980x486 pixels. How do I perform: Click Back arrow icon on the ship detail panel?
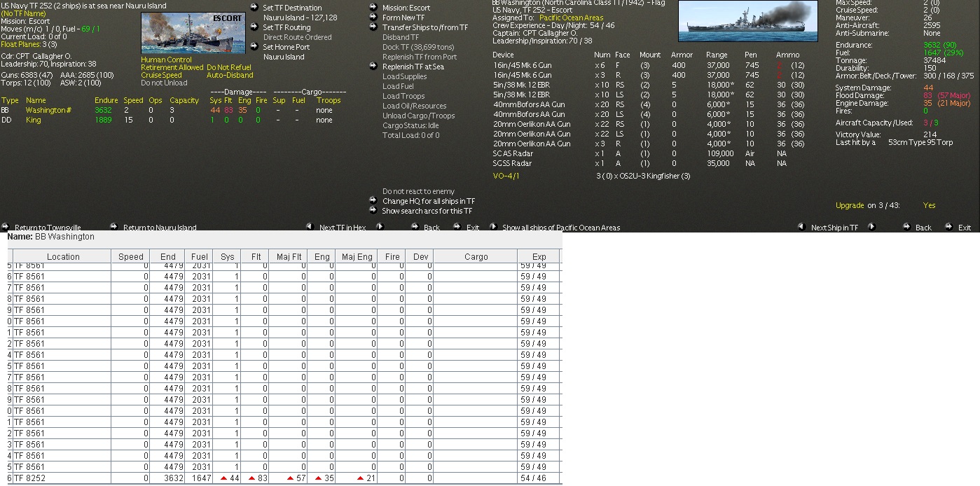[x=907, y=227]
